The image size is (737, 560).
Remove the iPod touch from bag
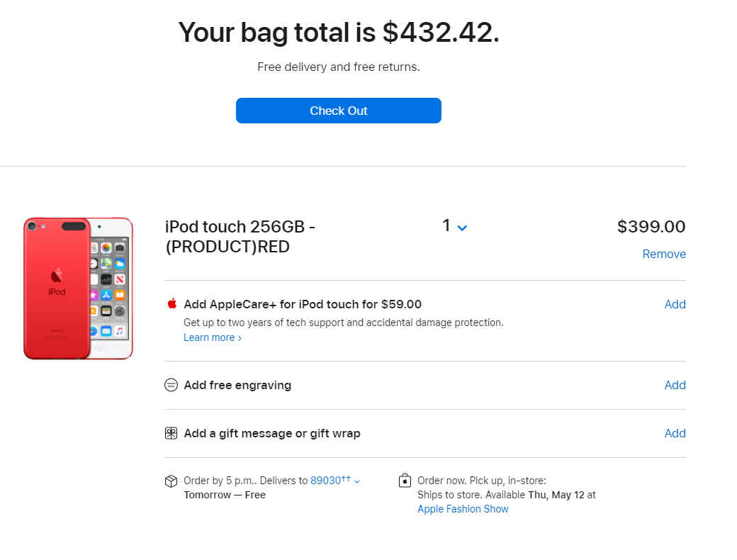tap(664, 254)
